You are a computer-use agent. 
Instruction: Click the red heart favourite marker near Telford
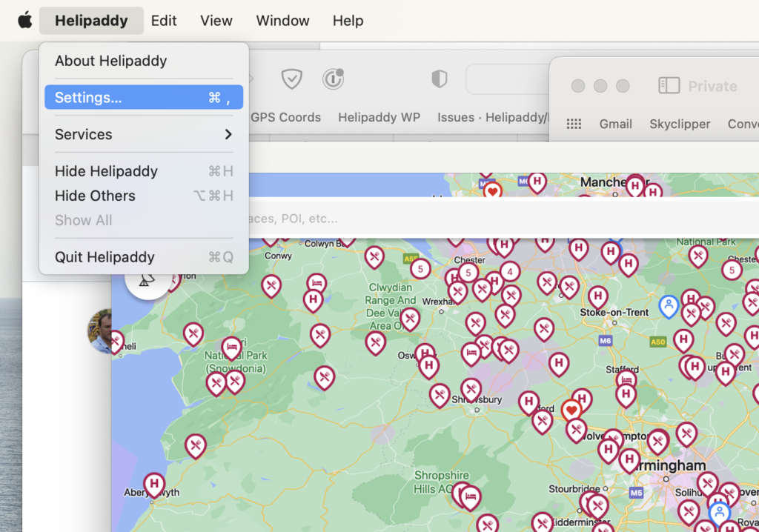coord(571,410)
